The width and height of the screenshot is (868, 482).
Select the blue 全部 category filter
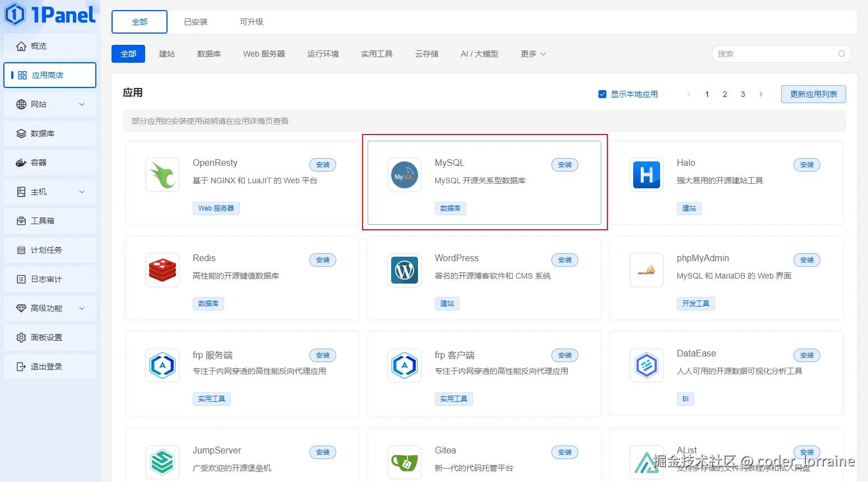tap(128, 54)
